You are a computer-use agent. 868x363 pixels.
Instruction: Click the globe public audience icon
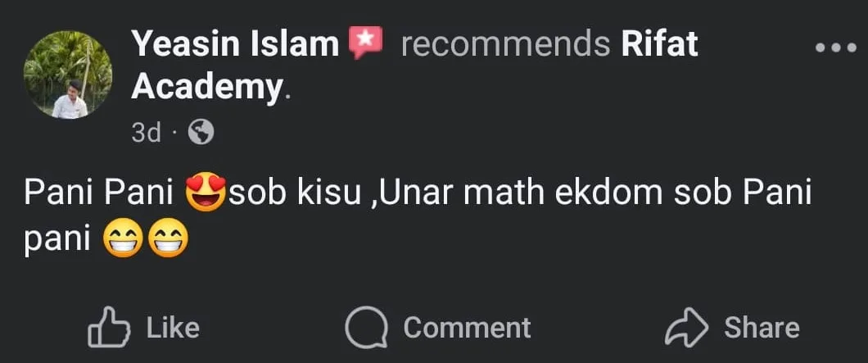tap(201, 132)
